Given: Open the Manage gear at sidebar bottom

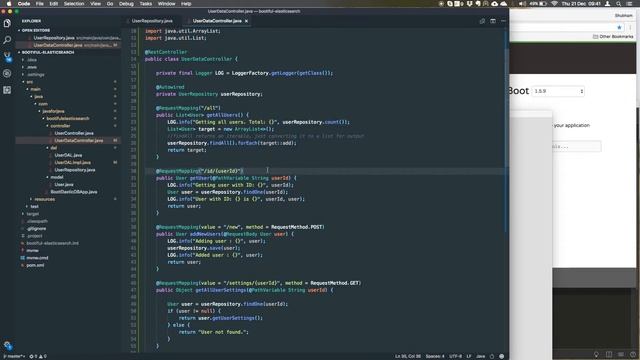Looking at the screenshot, I should pos(7,345).
